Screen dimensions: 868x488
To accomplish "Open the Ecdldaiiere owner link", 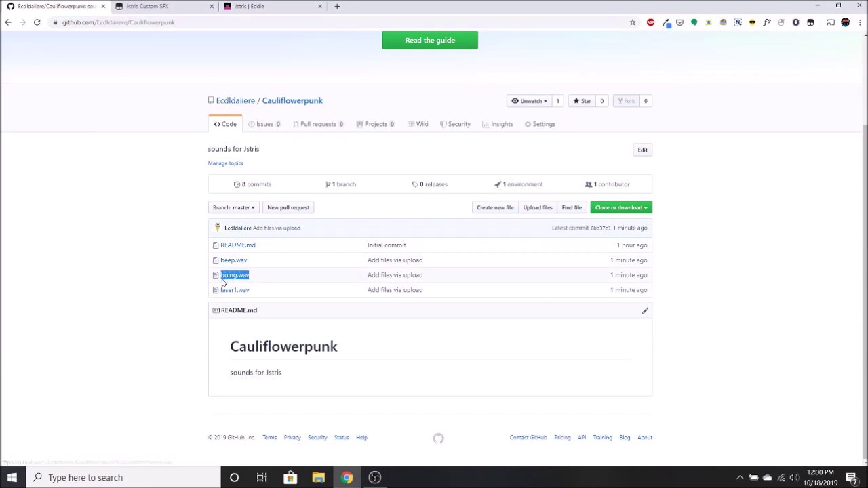I will (235, 100).
